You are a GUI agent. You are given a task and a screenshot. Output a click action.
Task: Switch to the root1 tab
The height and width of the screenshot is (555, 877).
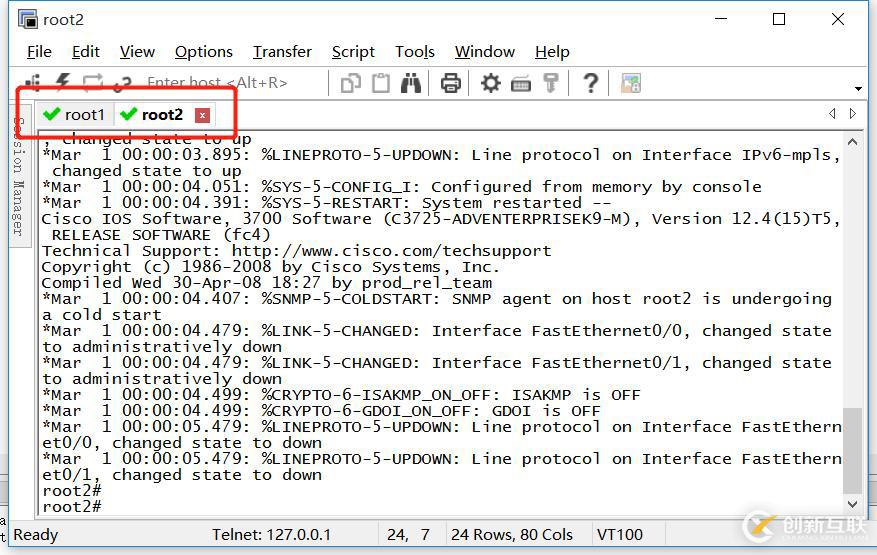coord(74,115)
